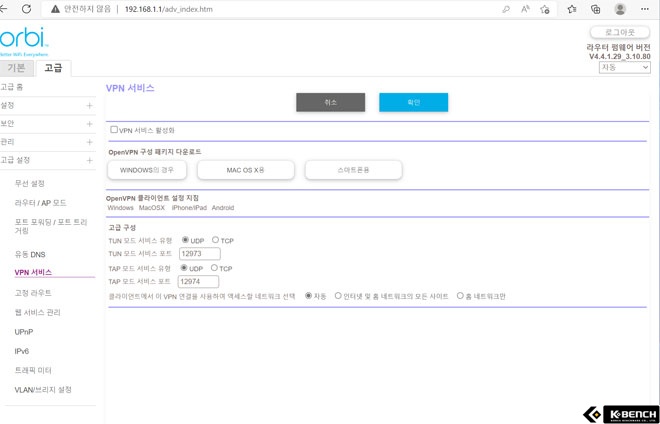Image resolution: width=660 pixels, height=424 pixels.
Task: Open 고정 라우트 in the sidebar
Action: point(33,293)
